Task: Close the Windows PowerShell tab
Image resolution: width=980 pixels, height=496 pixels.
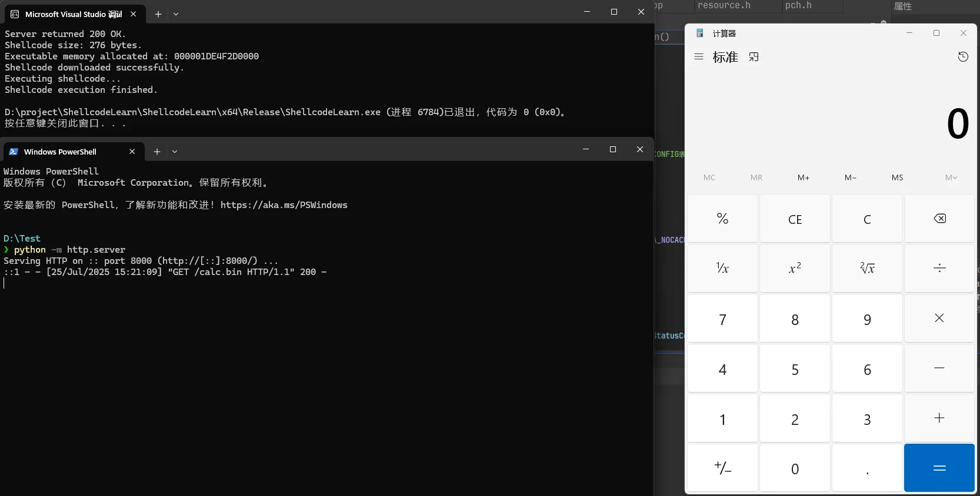Action: pos(132,152)
